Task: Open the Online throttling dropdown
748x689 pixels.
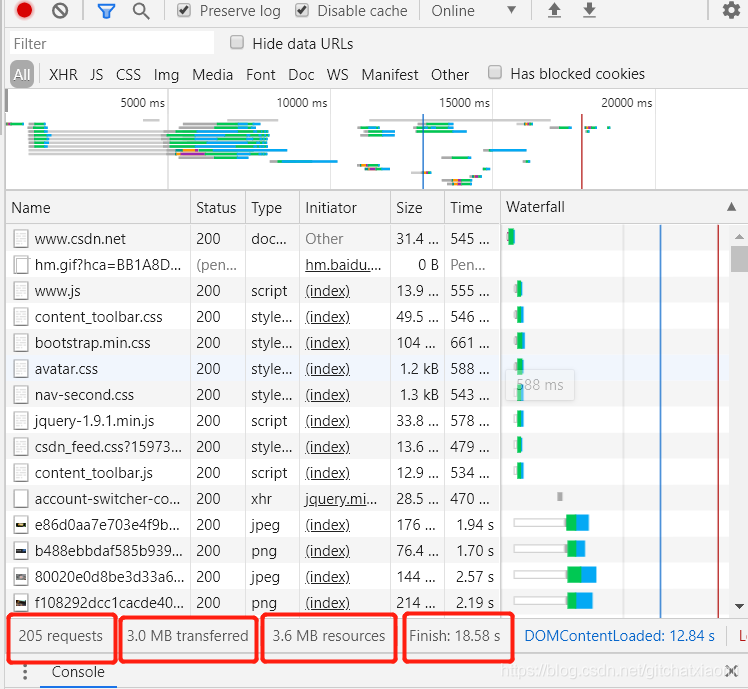Action: tap(473, 10)
